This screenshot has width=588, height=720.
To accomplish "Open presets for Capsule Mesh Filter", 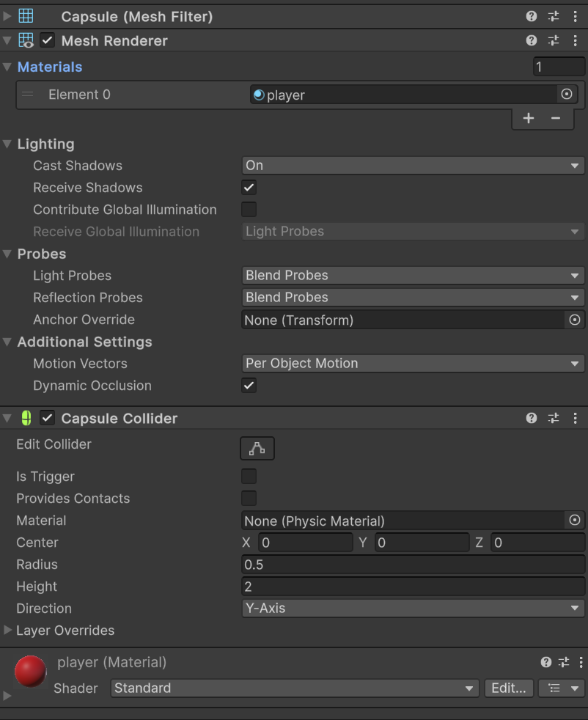I will point(553,17).
